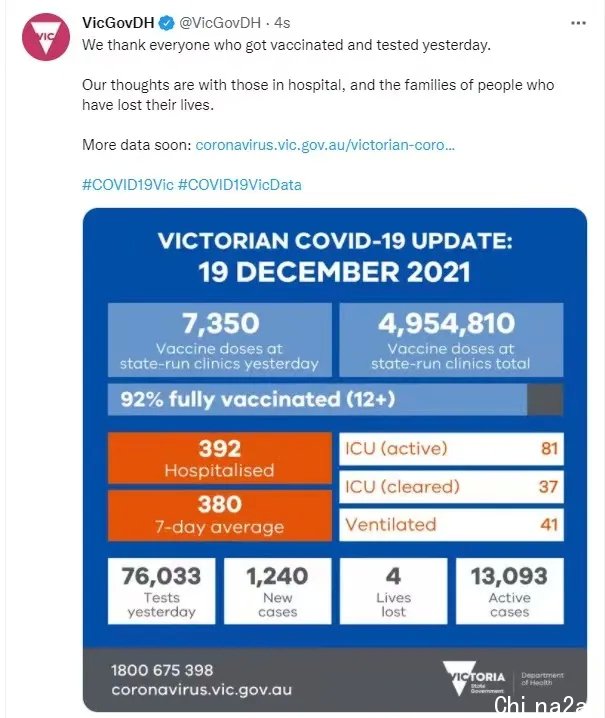
Task: Click the Ventilated 41 row
Action: click(451, 525)
